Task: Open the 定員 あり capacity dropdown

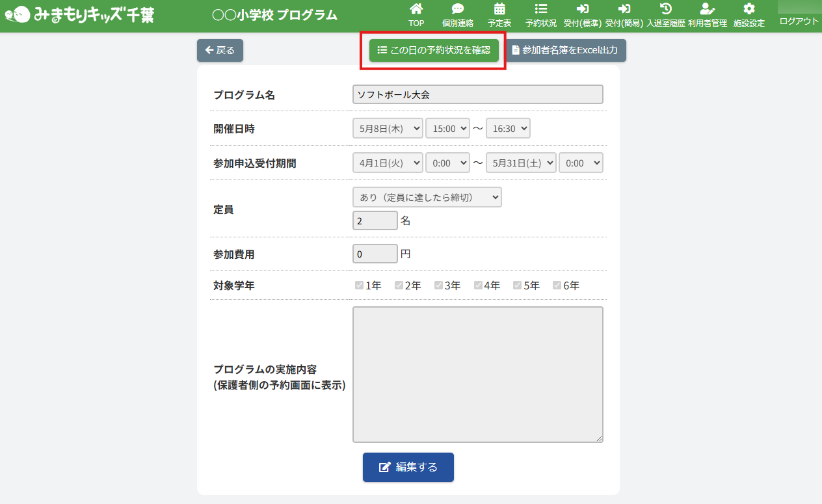Action: (x=427, y=197)
